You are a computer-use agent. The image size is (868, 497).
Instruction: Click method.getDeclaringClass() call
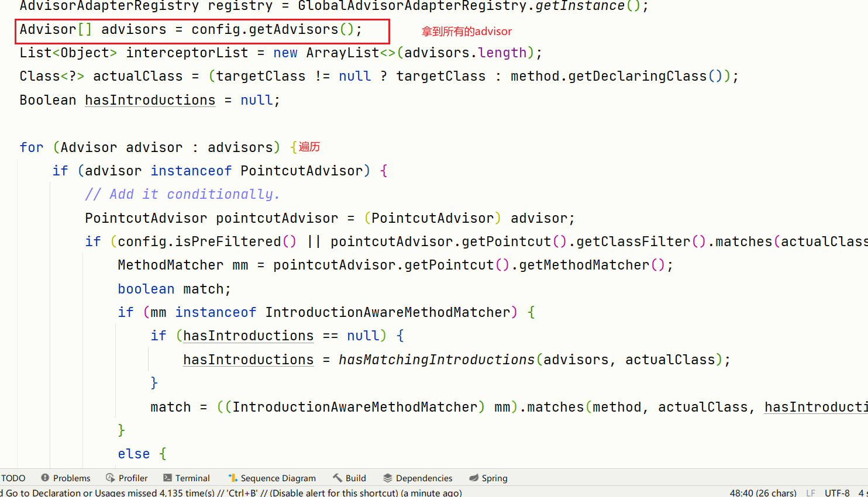617,77
